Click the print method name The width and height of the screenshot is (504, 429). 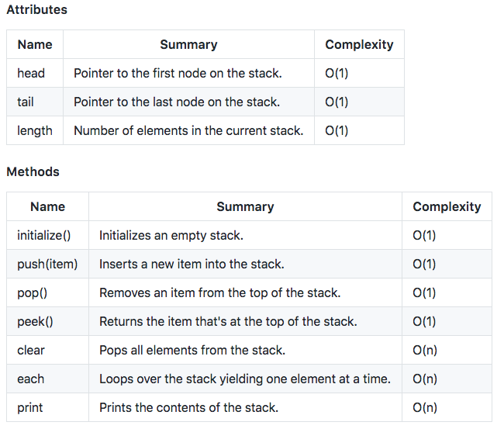(x=30, y=407)
